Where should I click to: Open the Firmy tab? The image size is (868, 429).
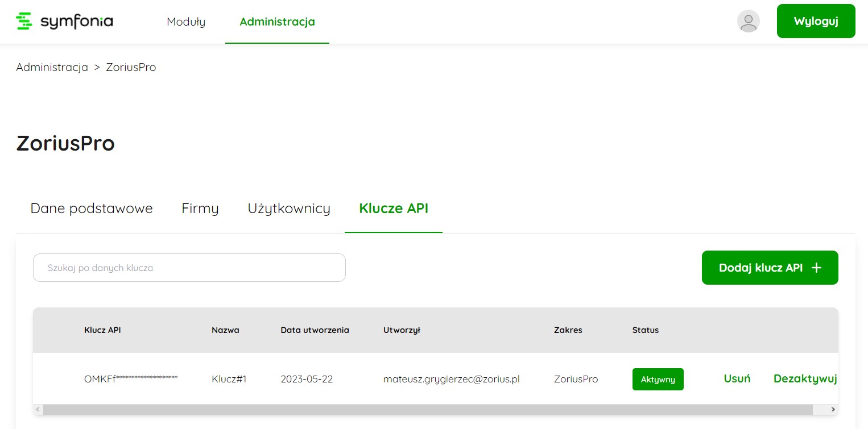tap(200, 209)
